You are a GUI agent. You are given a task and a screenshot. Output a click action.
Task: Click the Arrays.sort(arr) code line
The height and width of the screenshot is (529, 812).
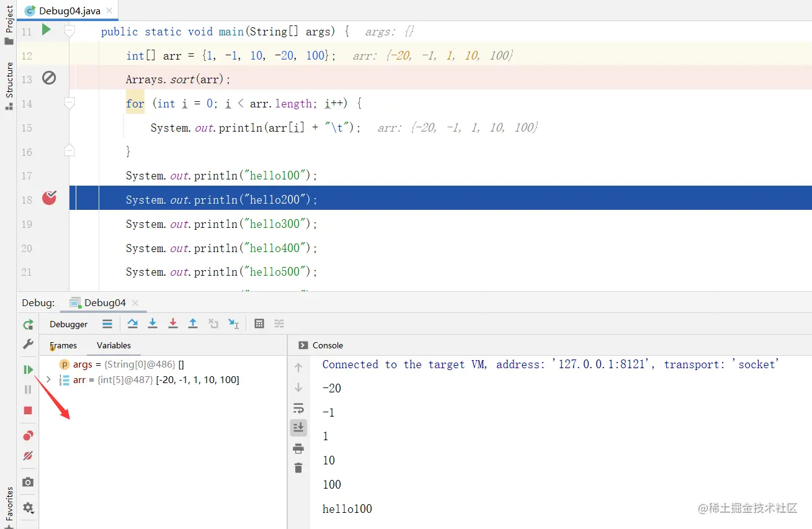[x=178, y=79]
